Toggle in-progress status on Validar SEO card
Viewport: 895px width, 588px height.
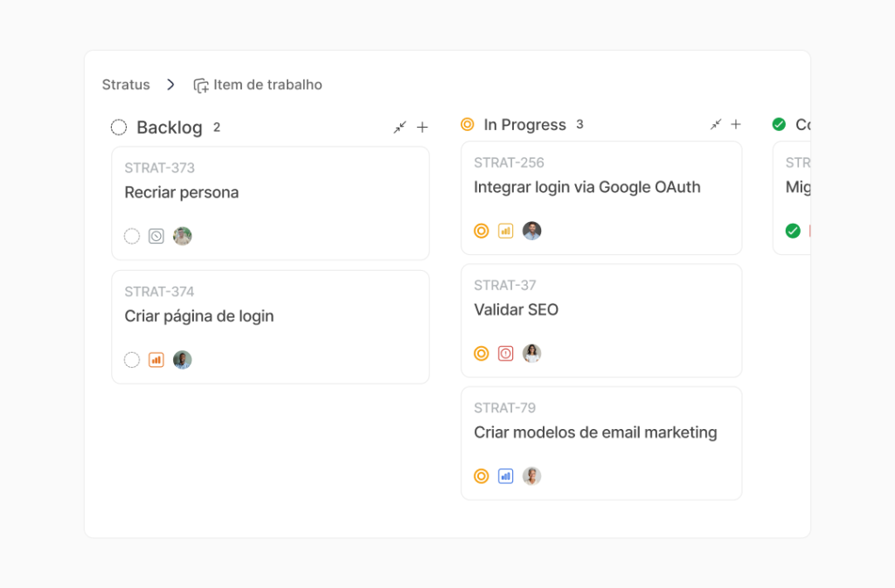482,354
